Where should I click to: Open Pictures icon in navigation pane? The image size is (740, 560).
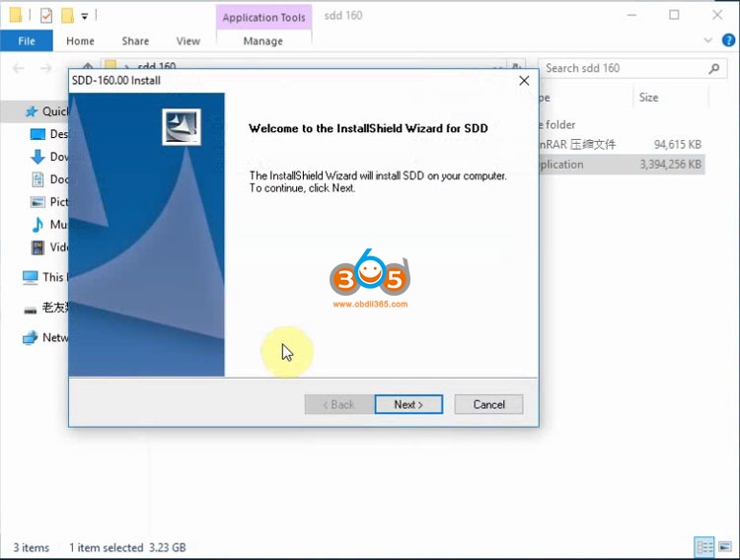pyautogui.click(x=37, y=202)
